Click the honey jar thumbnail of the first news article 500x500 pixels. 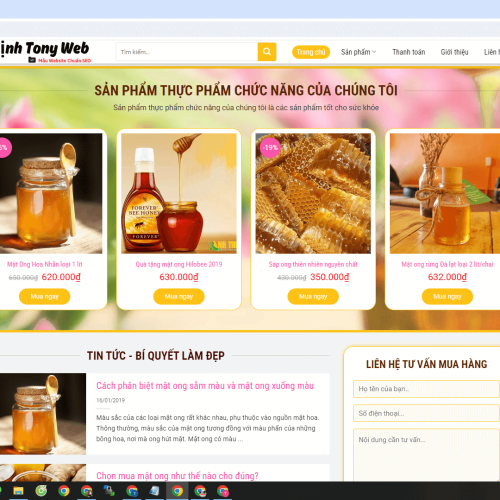tap(43, 414)
